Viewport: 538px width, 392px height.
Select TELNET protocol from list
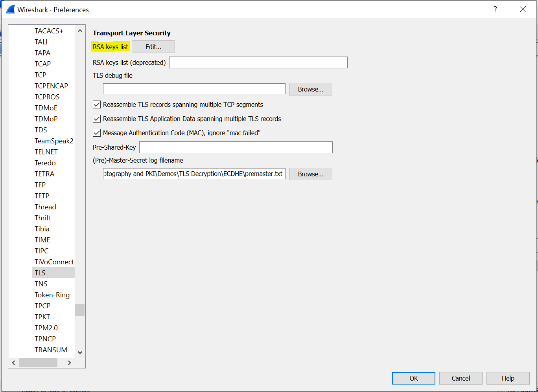coord(46,152)
